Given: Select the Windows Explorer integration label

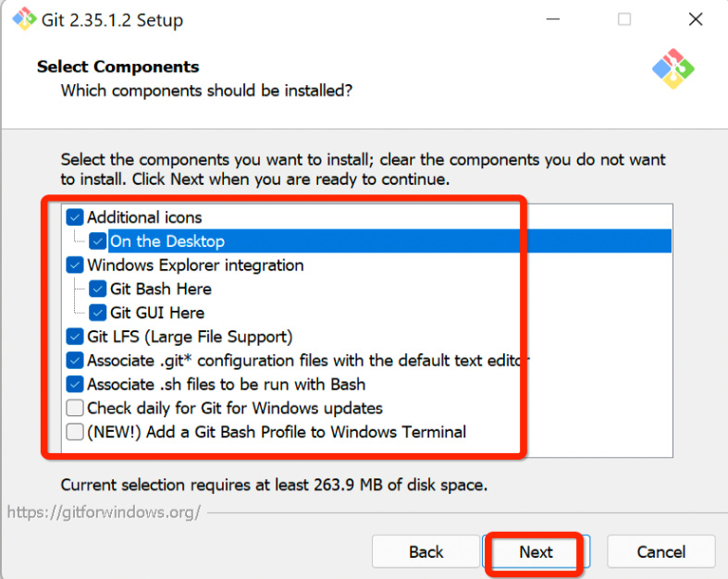Looking at the screenshot, I should coord(195,265).
